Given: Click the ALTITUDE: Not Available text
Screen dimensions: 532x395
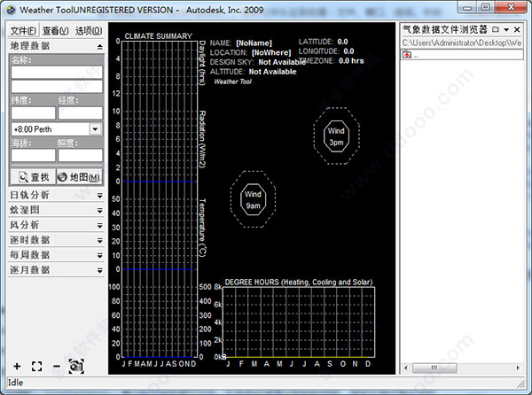Looking at the screenshot, I should [253, 72].
